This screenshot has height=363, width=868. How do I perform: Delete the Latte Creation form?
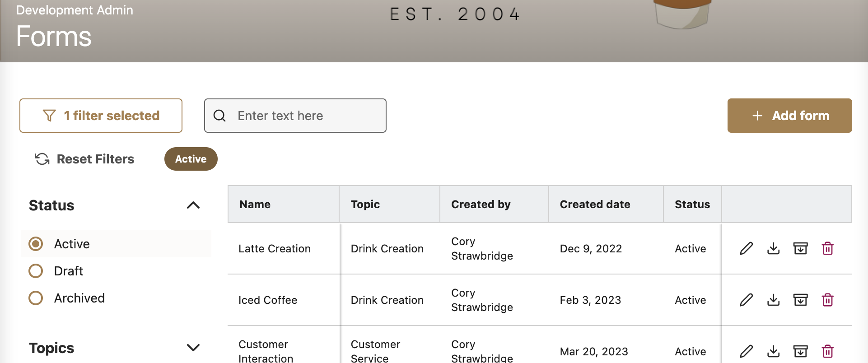(827, 248)
